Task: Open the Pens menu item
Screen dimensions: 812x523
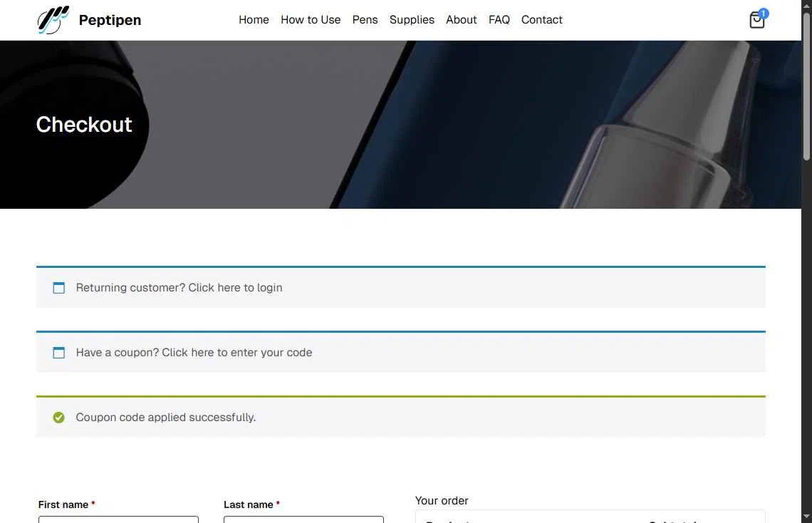Action: [x=365, y=20]
